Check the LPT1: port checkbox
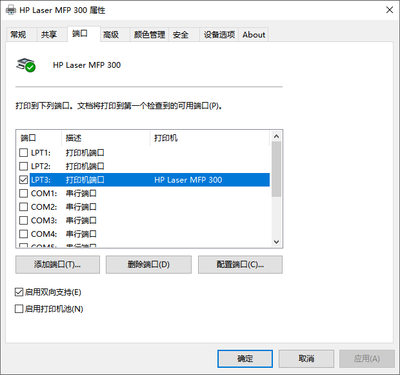Image resolution: width=400 pixels, height=375 pixels. [23, 153]
